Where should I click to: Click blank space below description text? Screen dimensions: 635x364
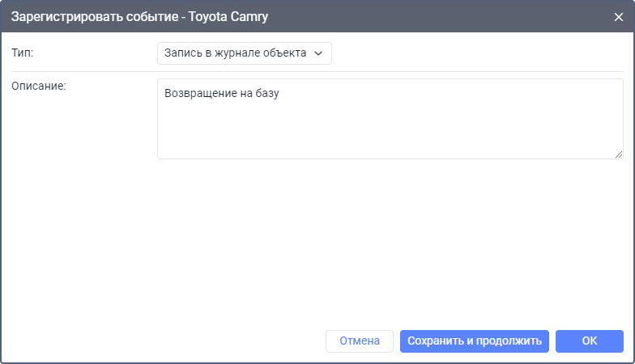click(389, 133)
